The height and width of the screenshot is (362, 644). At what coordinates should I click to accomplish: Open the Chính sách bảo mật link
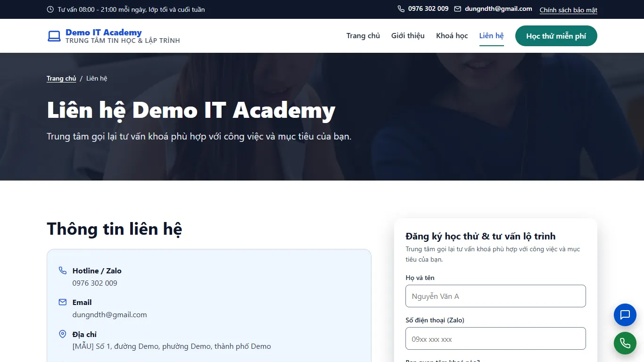569,10
